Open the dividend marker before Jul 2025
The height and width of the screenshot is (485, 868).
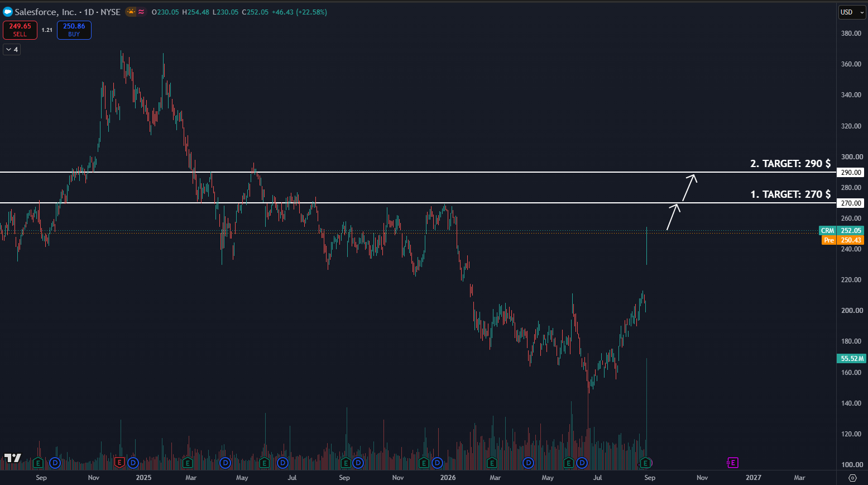[x=282, y=463]
